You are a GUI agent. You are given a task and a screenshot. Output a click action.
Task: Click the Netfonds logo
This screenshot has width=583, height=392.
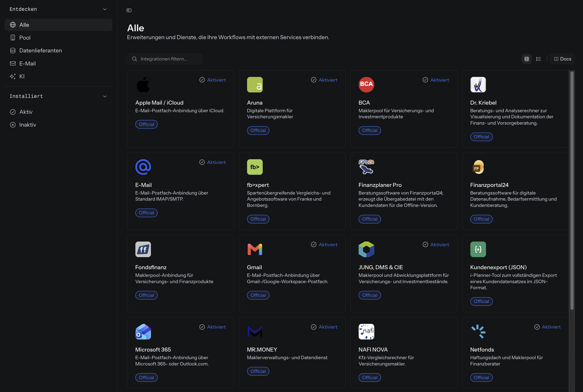[x=478, y=332]
